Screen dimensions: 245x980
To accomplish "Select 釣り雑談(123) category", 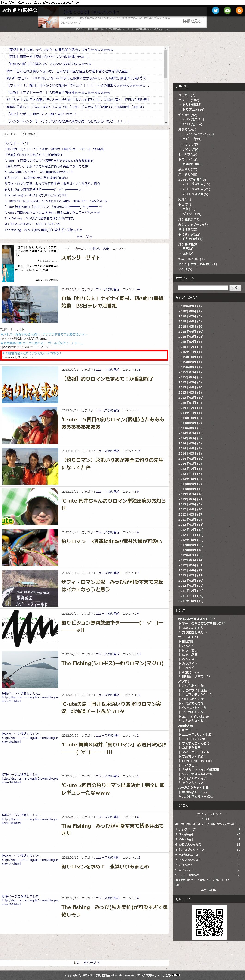I will (189, 219).
